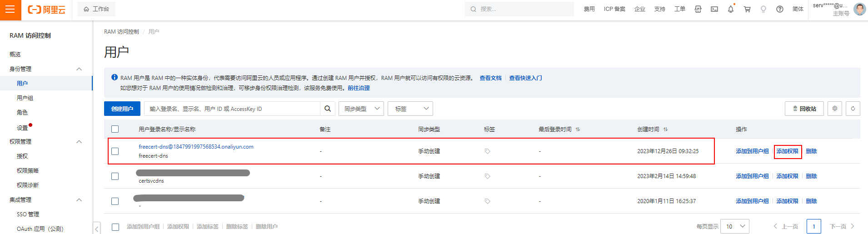Viewport: 868px width, 234px height.
Task: Open the notifications bell
Action: (731, 9)
